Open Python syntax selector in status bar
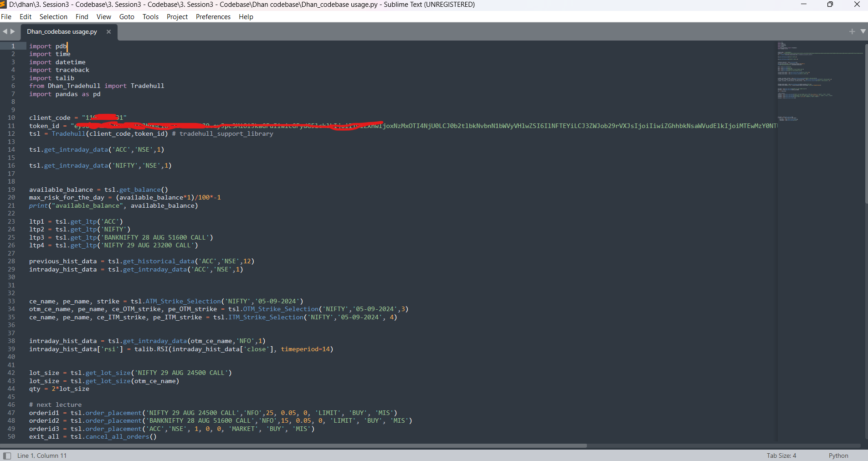 (838, 456)
